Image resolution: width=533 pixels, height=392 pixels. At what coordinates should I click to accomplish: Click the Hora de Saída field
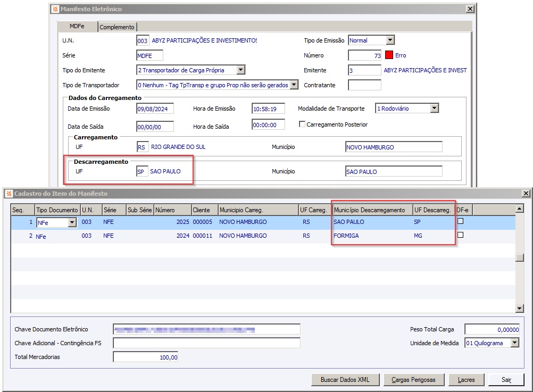(x=268, y=125)
